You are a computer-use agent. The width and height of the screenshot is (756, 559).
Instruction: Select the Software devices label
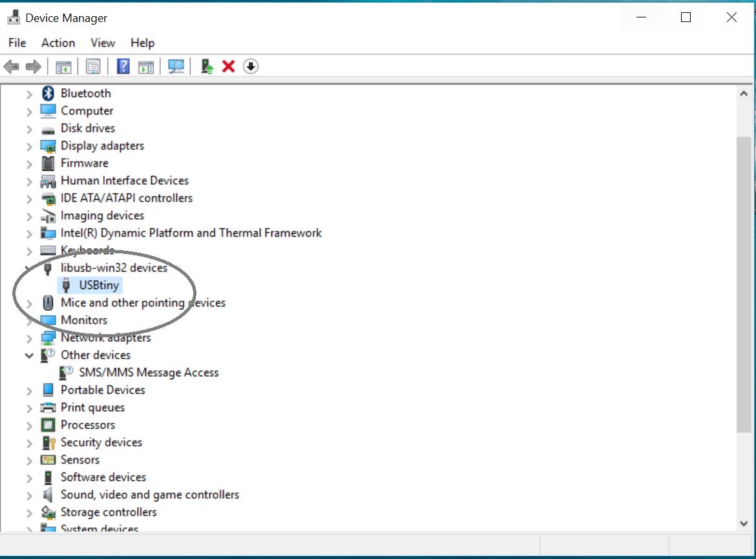pos(103,477)
